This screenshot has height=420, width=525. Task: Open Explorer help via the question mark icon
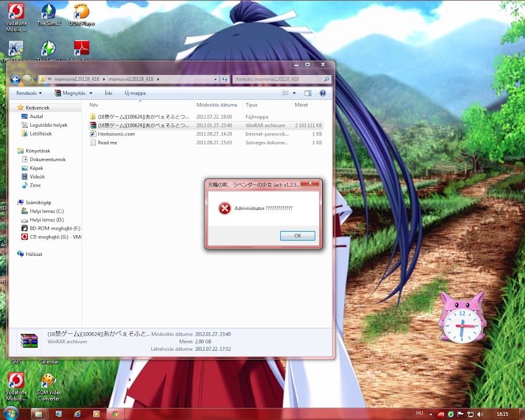click(323, 93)
